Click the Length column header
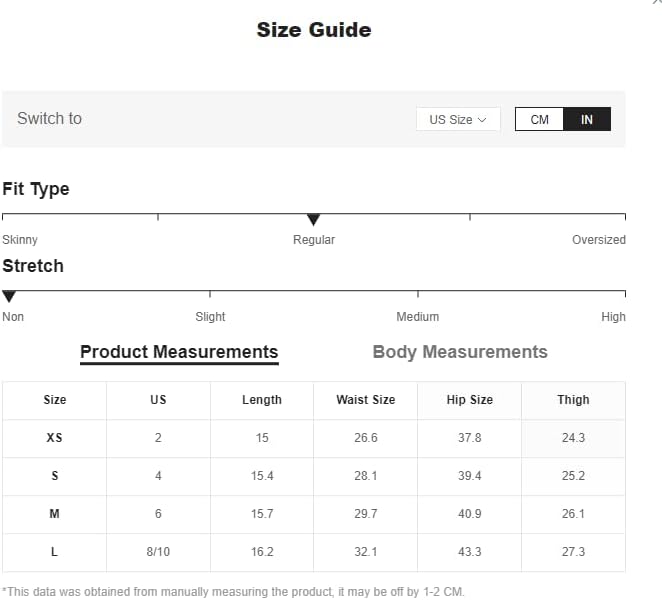Screen dimensions: 662x600 262,400
